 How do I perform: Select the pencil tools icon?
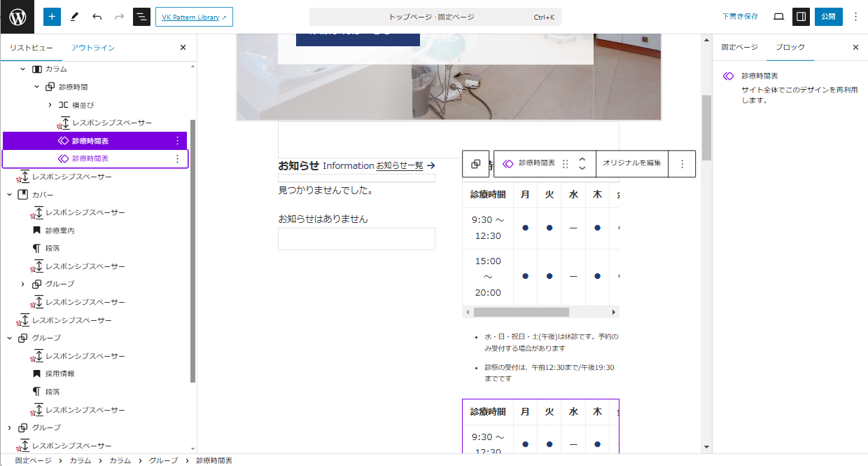pos(74,17)
